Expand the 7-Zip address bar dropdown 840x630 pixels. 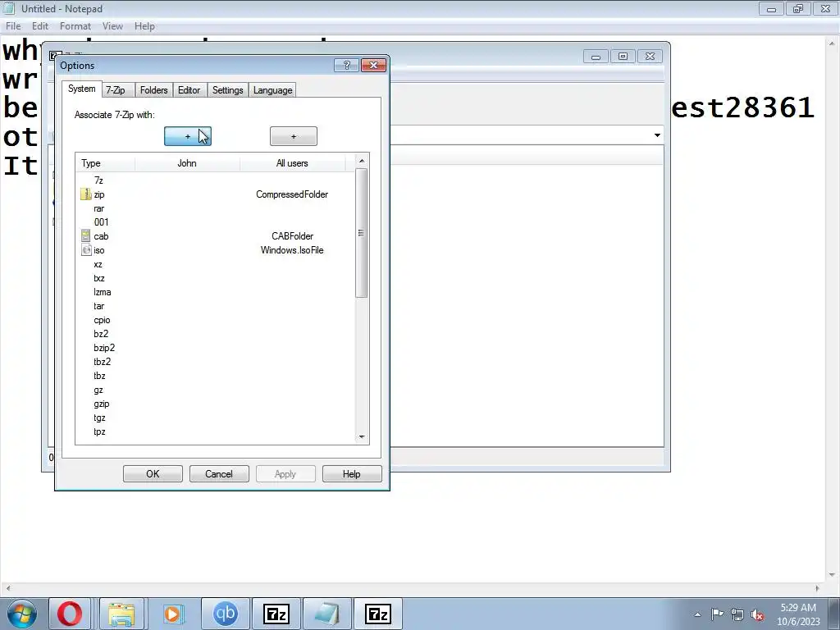coord(657,135)
